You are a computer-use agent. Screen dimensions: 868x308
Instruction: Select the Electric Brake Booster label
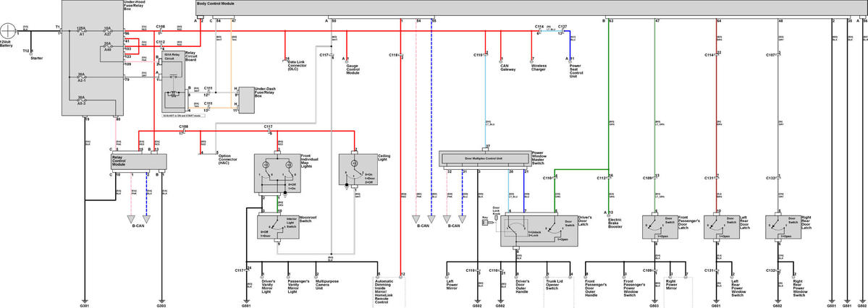[615, 222]
